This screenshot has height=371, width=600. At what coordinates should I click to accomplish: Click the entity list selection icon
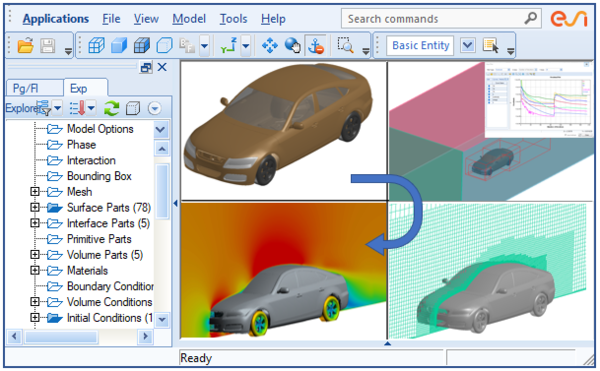(x=491, y=46)
